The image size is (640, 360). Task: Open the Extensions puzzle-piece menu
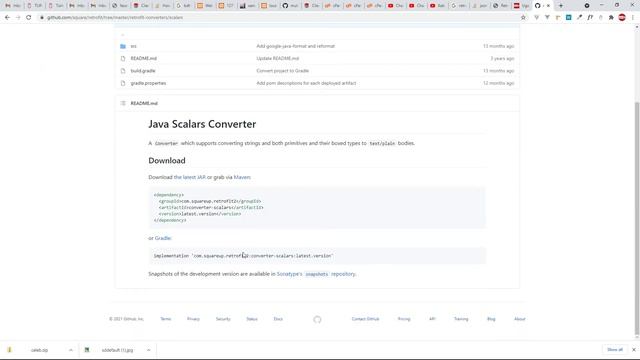pos(611,18)
